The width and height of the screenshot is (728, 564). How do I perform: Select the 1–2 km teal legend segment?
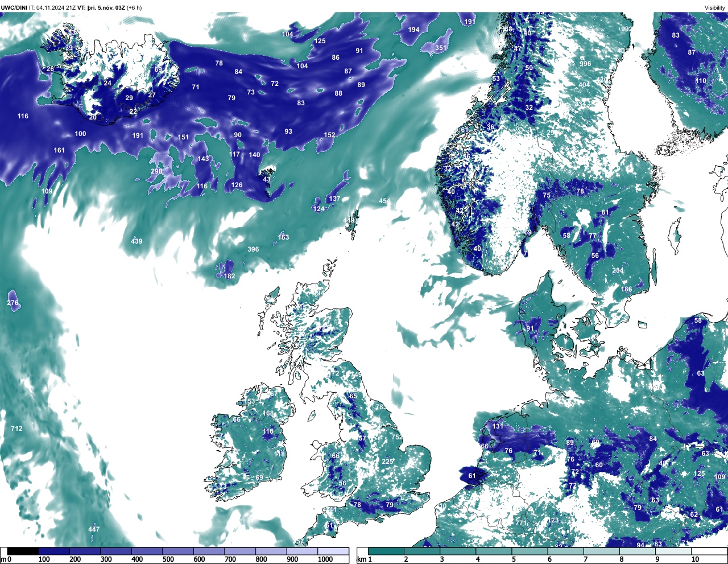(386, 551)
